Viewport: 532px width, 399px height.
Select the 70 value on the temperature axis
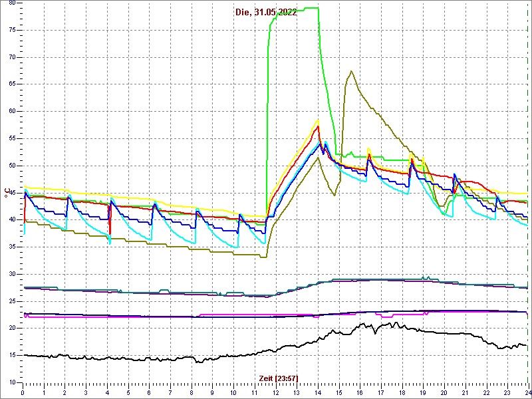click(13, 57)
